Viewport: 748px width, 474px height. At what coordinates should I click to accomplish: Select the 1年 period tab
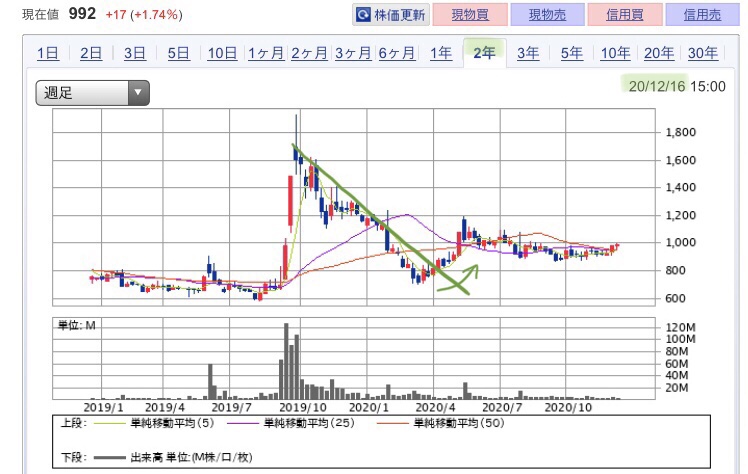pyautogui.click(x=441, y=53)
